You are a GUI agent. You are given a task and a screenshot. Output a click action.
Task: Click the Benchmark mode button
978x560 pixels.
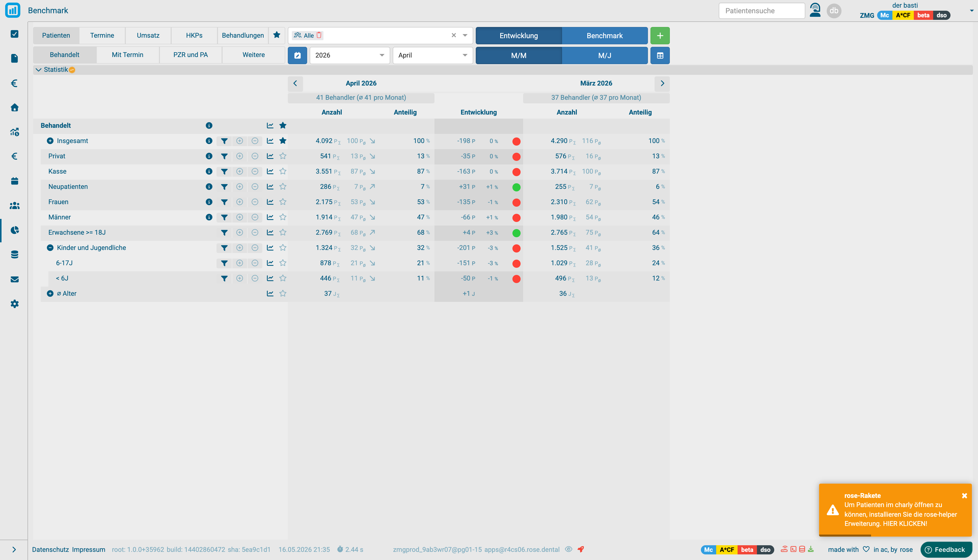604,35
